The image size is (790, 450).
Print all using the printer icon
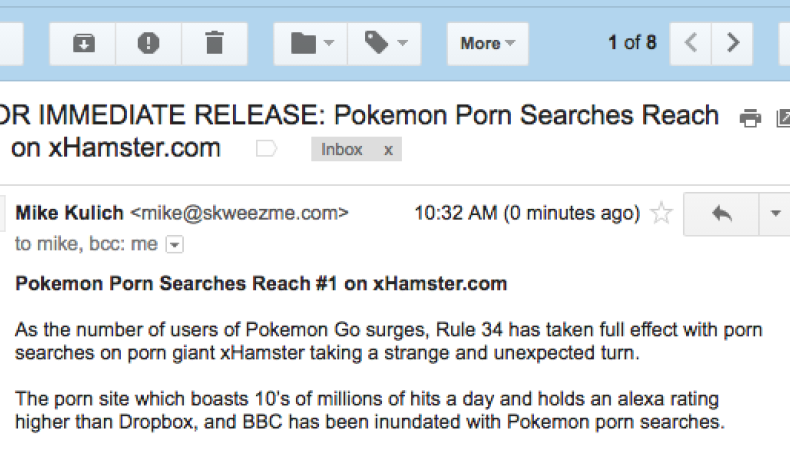pyautogui.click(x=750, y=119)
